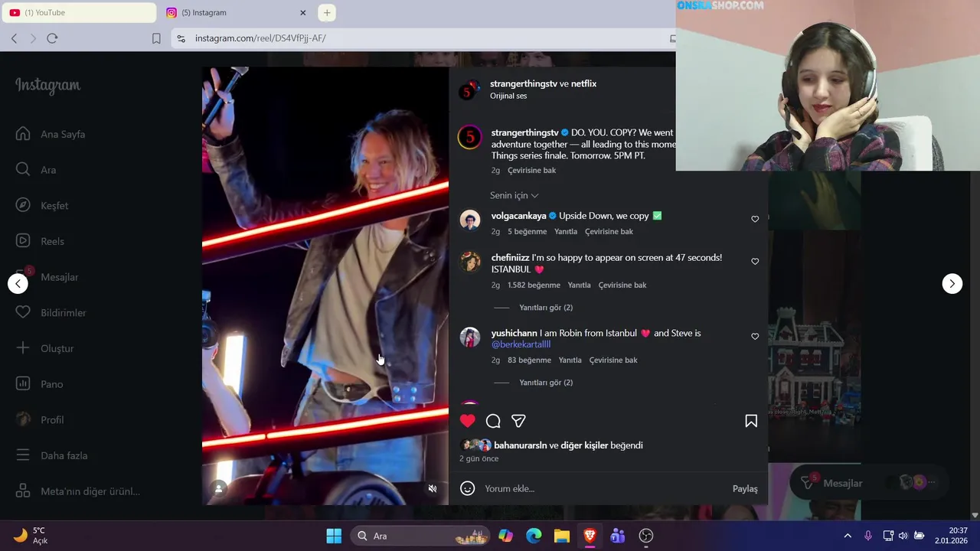Click the Instagram logo
This screenshot has width=980, height=551.
[x=47, y=86]
